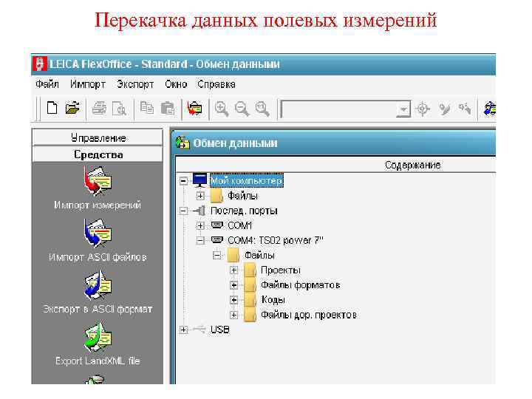
Task: Collapse the COM4: TS02 power 7" node
Action: tap(200, 241)
